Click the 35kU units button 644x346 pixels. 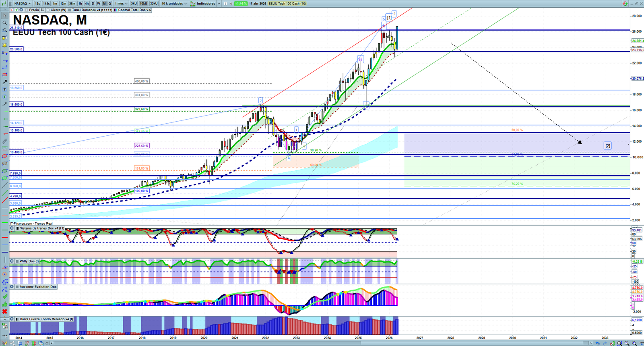tap(154, 4)
